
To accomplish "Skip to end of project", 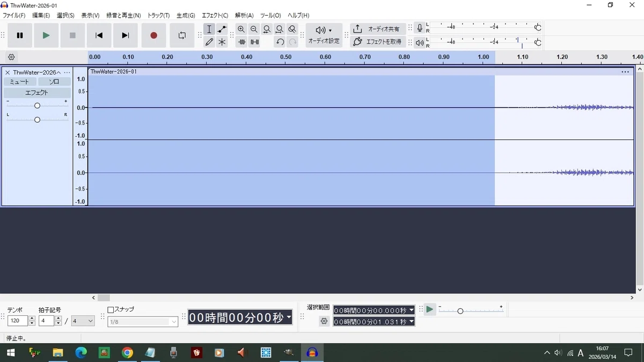I will coord(126,35).
